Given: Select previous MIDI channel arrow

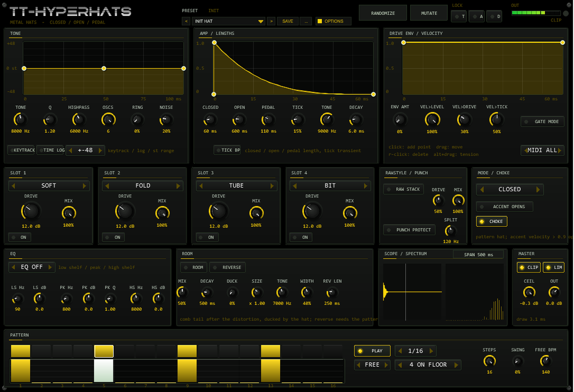Looking at the screenshot, I should tap(525, 150).
